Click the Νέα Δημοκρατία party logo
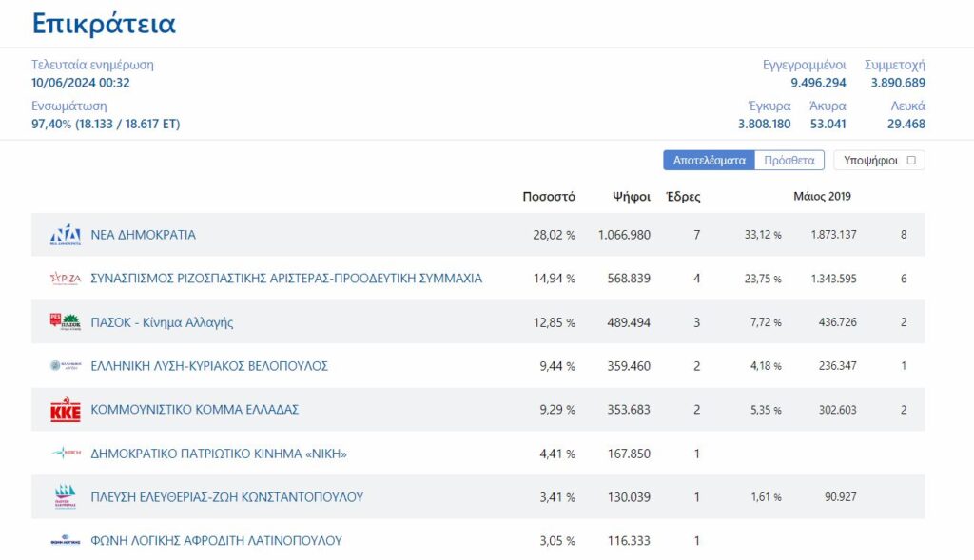 tap(66, 235)
